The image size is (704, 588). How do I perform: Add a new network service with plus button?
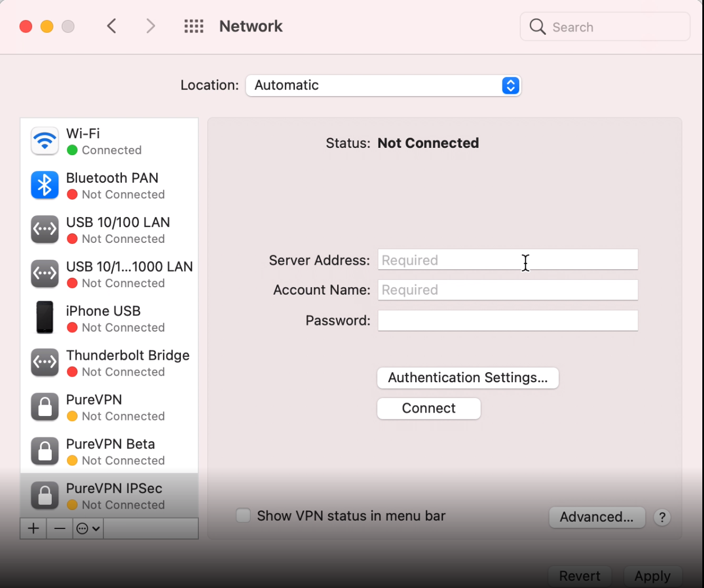[33, 528]
